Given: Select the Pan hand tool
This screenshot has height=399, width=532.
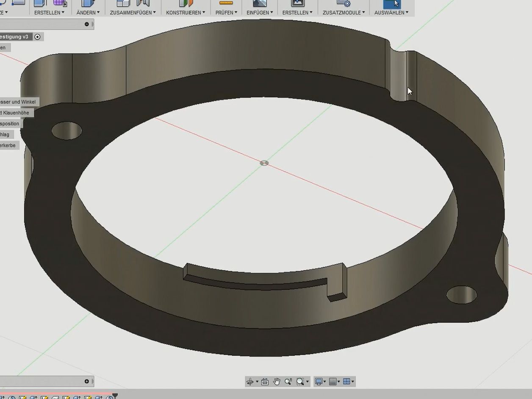Looking at the screenshot, I should coord(277,382).
